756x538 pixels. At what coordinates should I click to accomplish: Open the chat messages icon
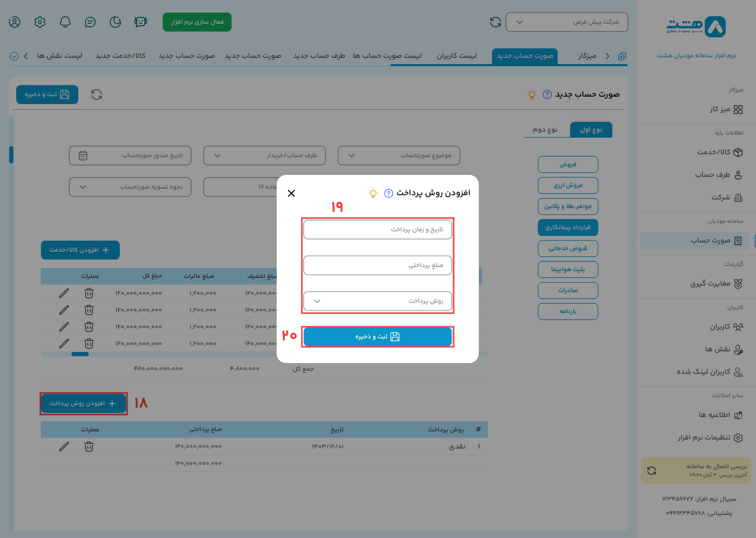90,22
